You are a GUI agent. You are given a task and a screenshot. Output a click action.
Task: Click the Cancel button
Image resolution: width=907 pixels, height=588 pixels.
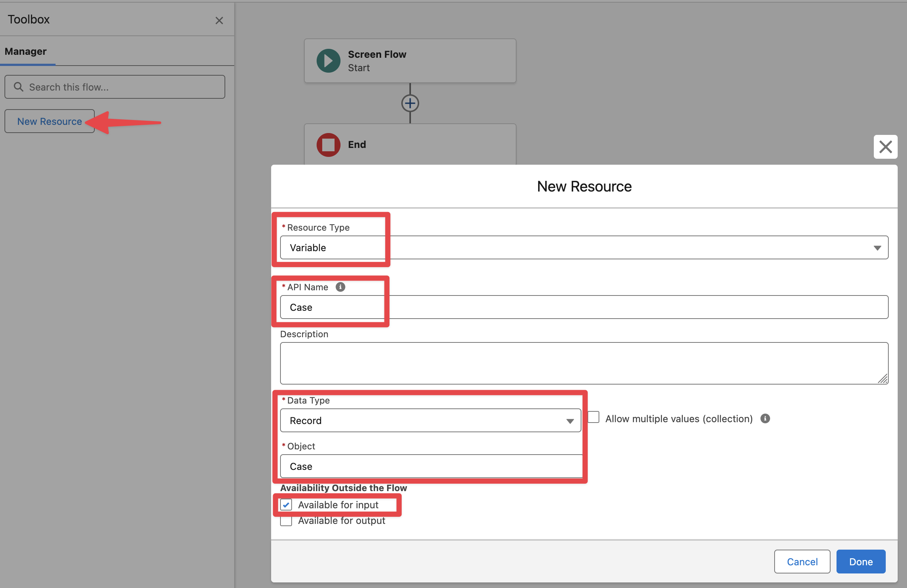pos(802,561)
